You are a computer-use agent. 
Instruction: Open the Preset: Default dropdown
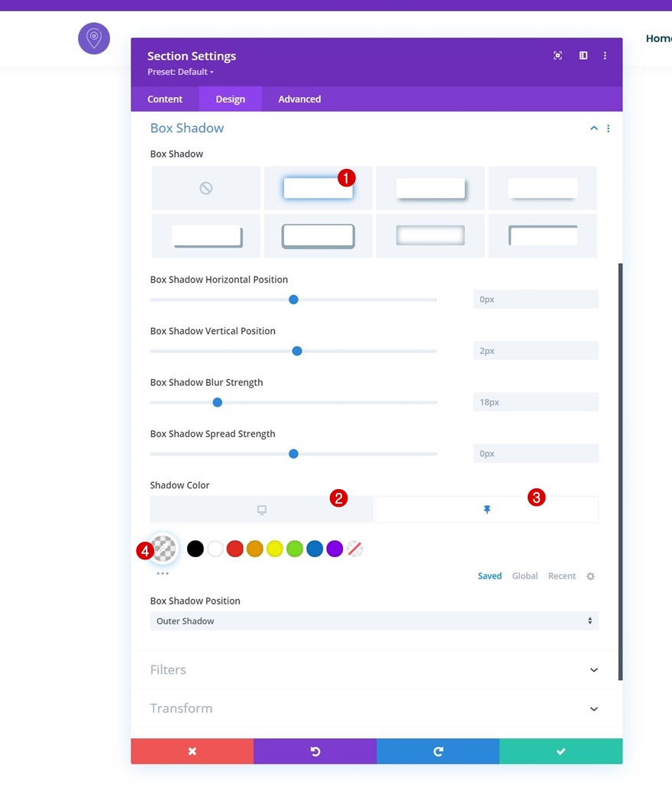pos(181,72)
